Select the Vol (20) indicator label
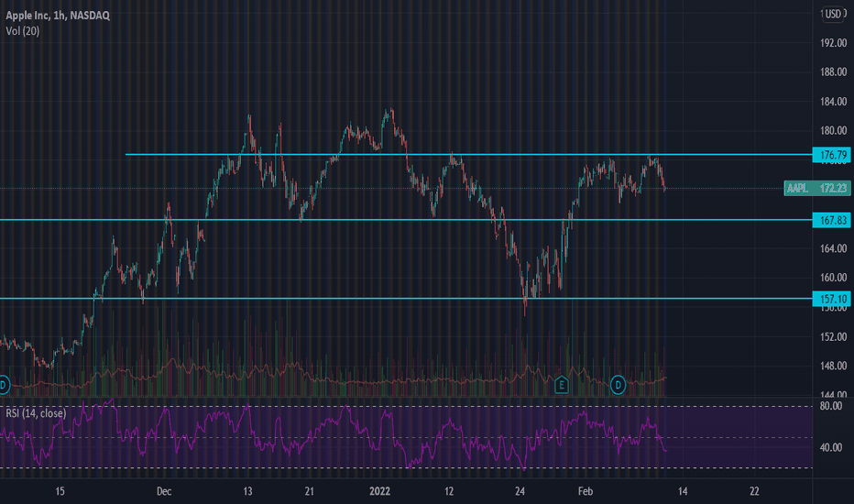854x504 pixels. [22, 31]
